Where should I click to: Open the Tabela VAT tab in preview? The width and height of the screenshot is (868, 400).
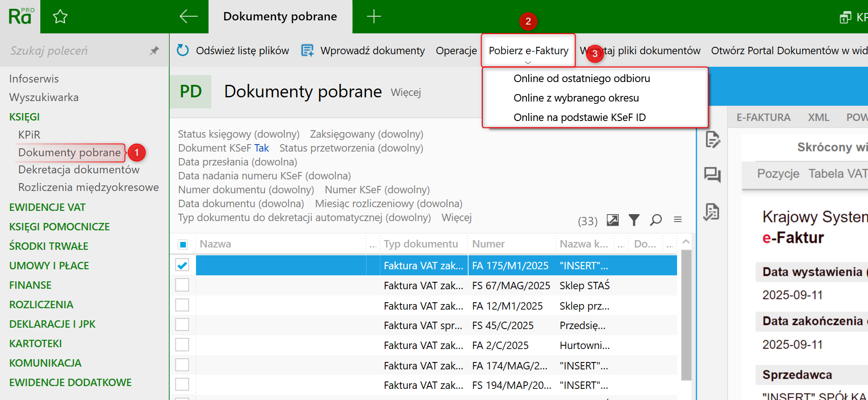[x=838, y=173]
